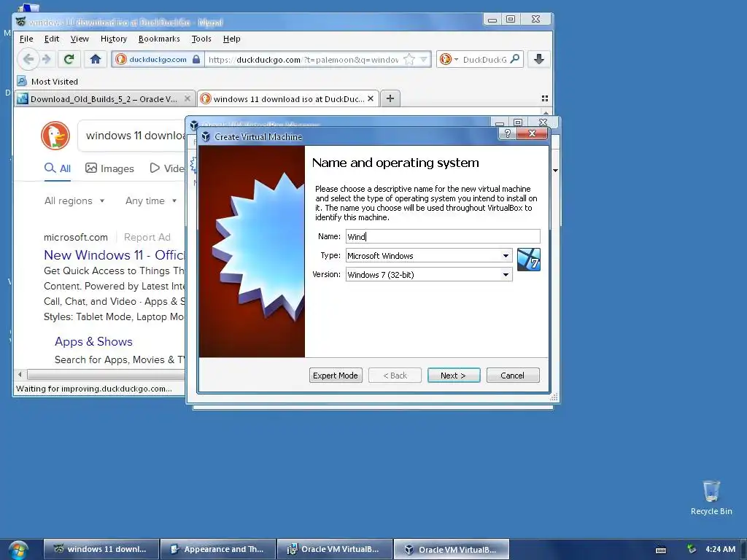Click the DuckDuckGo toolbar search field
This screenshot has width=747, height=560.
pyautogui.click(x=484, y=59)
